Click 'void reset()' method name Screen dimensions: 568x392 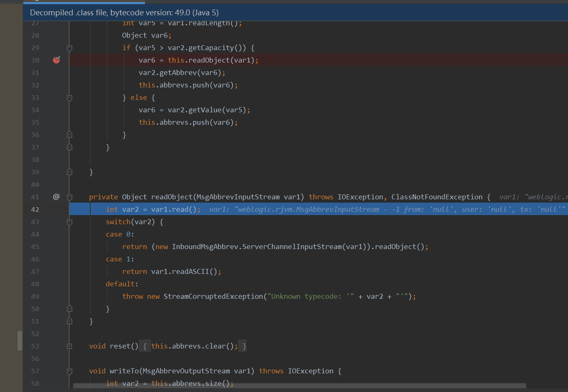[114, 346]
